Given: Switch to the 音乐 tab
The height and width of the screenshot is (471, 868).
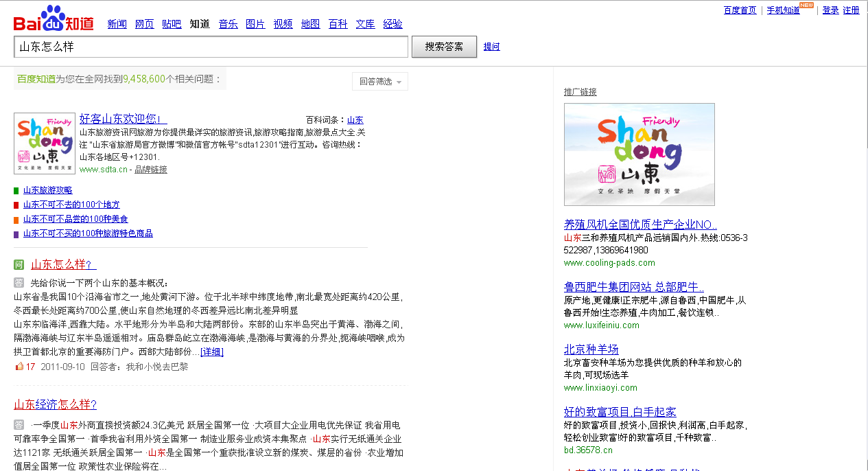Looking at the screenshot, I should click(x=228, y=24).
